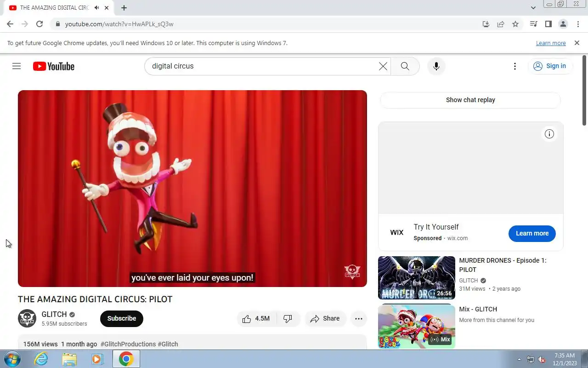This screenshot has width=588, height=368.
Task: Click the Sign in button
Action: (x=550, y=66)
